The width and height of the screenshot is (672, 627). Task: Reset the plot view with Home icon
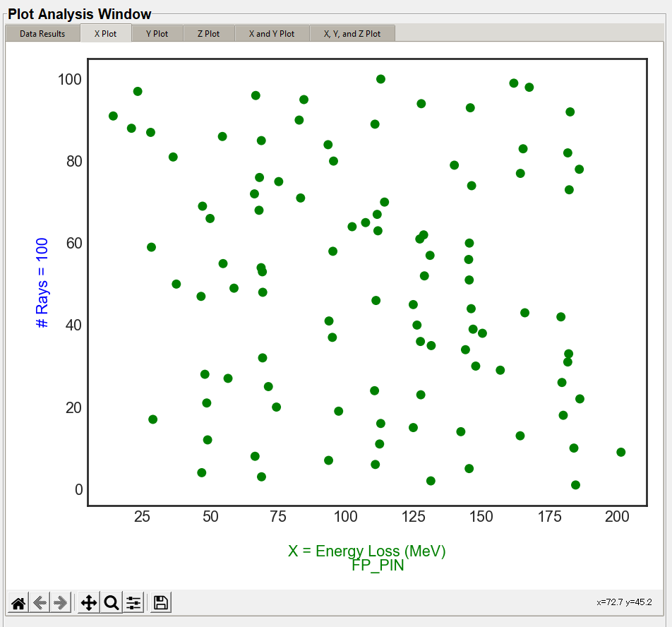(x=19, y=603)
